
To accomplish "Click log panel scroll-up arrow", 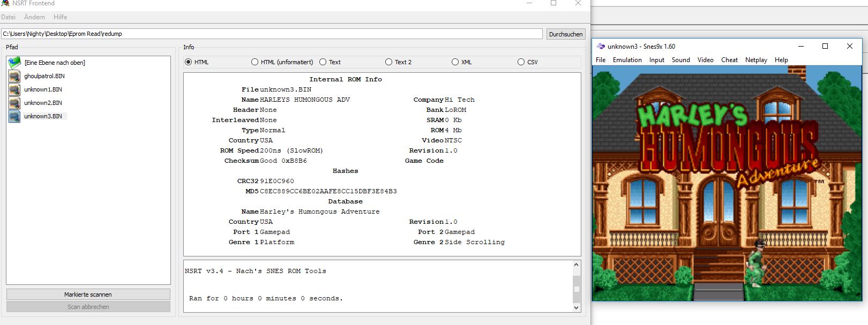I will click(x=577, y=264).
